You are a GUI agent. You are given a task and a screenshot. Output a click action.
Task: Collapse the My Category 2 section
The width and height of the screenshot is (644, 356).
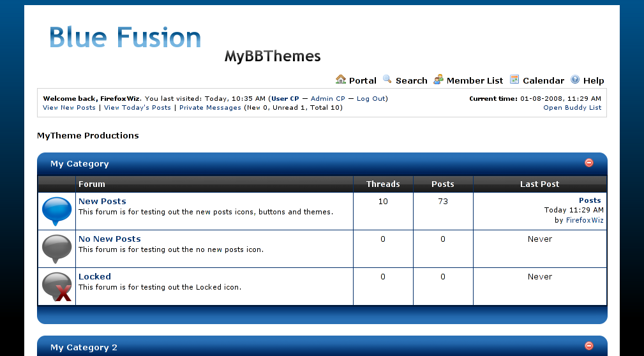[x=589, y=346]
